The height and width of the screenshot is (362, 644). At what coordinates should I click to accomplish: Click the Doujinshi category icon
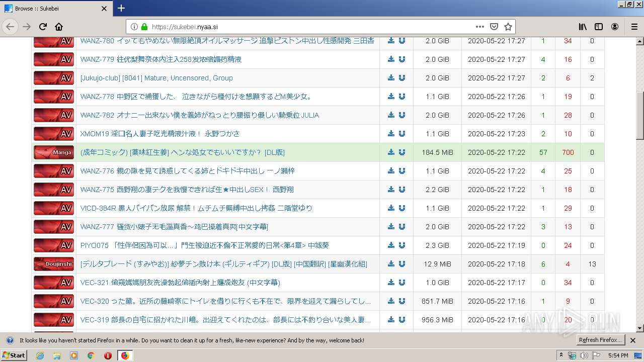[x=54, y=264]
